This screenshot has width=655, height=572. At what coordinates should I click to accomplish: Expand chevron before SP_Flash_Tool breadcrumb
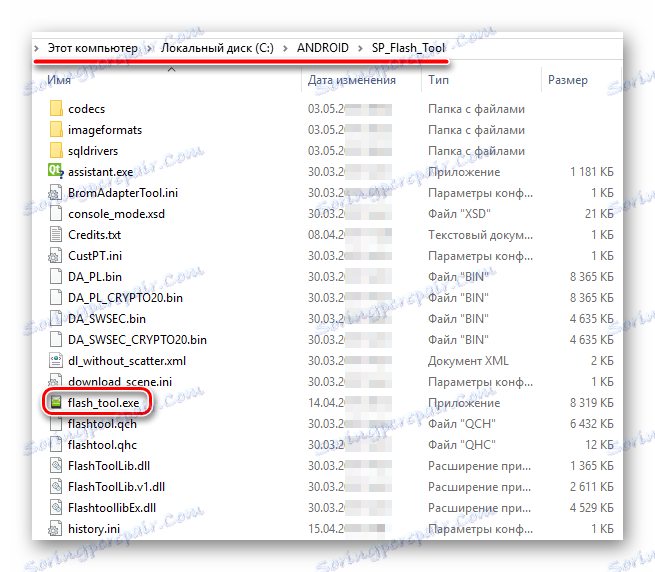click(x=360, y=48)
